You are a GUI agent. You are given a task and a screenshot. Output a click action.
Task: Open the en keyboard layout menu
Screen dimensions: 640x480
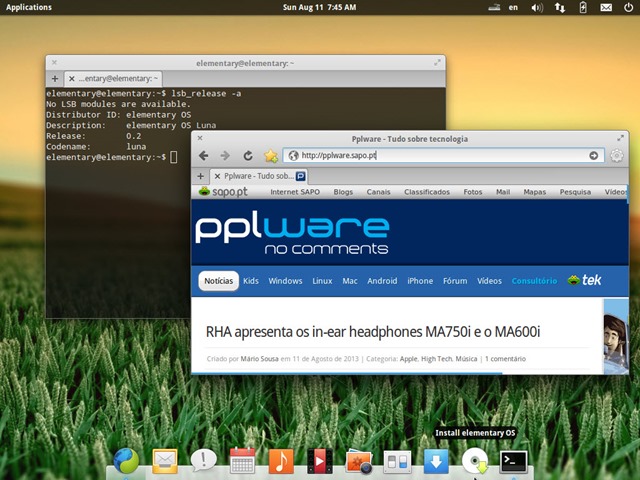click(x=513, y=7)
